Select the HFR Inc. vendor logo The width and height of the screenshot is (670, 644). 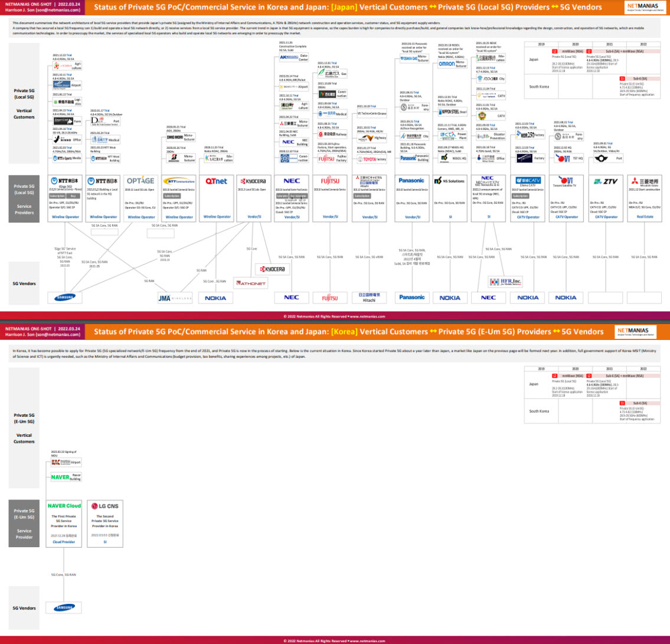pos(506,282)
